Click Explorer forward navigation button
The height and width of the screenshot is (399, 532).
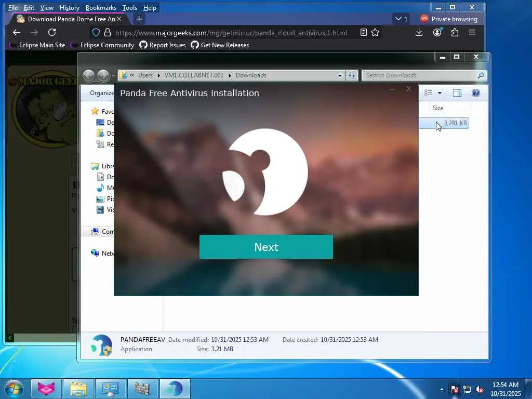coord(103,75)
